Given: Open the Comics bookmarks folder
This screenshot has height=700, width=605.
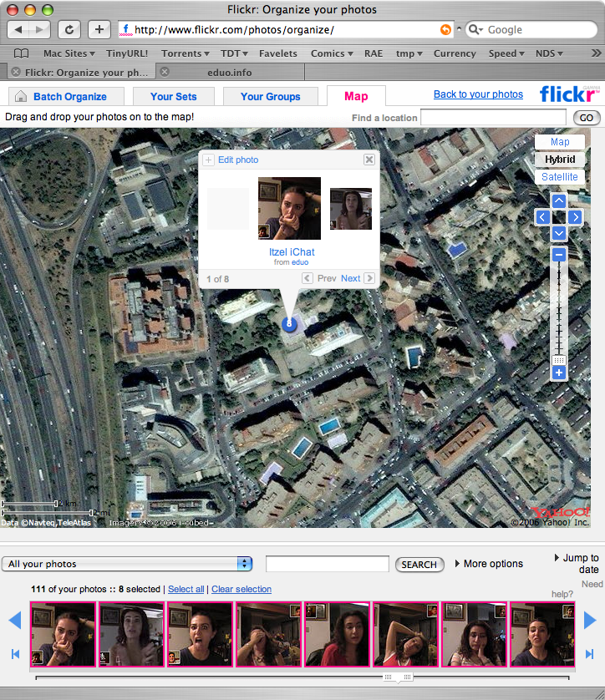Looking at the screenshot, I should click(x=332, y=53).
